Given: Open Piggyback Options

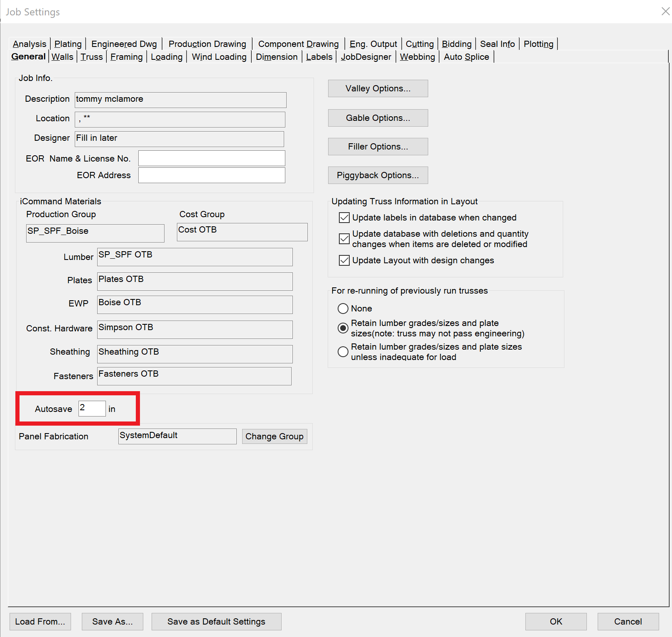Looking at the screenshot, I should (x=378, y=175).
